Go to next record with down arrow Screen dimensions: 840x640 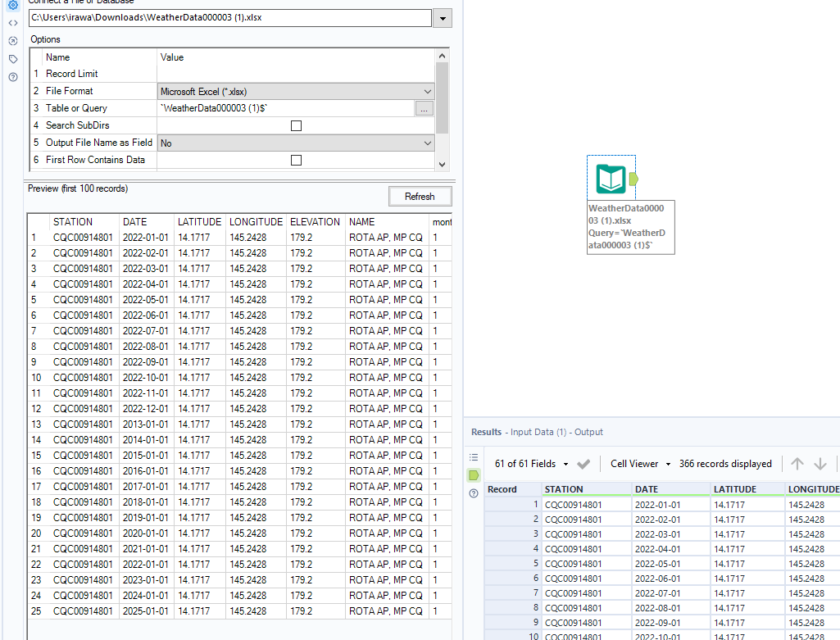[x=820, y=464]
